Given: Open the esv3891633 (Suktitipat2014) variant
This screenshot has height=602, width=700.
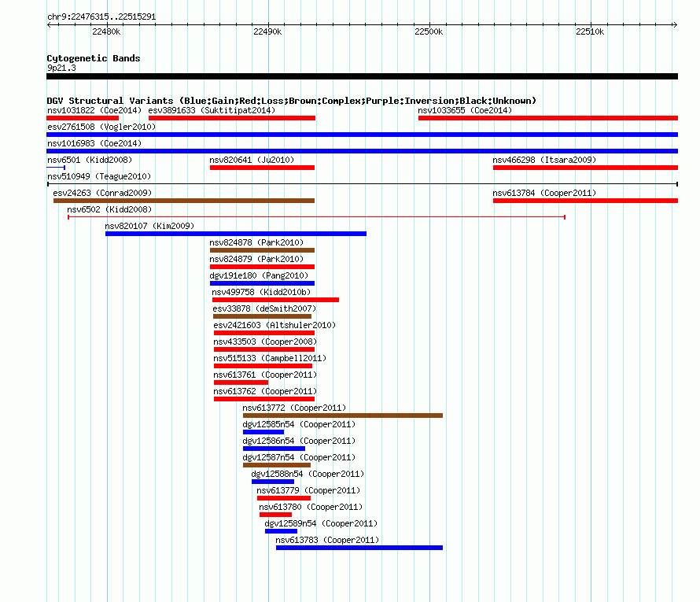Looking at the screenshot, I should [212, 110].
